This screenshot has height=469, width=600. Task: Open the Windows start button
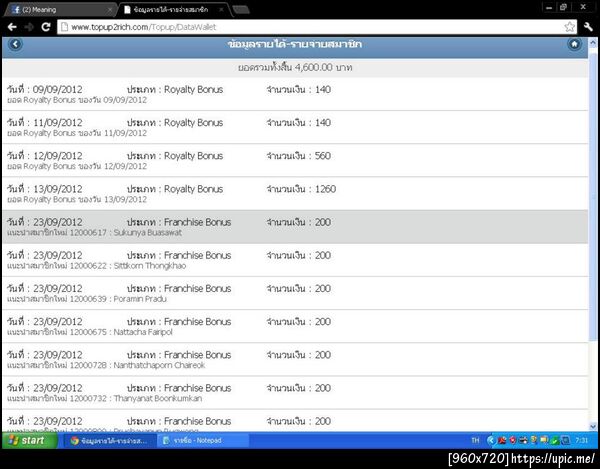pyautogui.click(x=30, y=440)
